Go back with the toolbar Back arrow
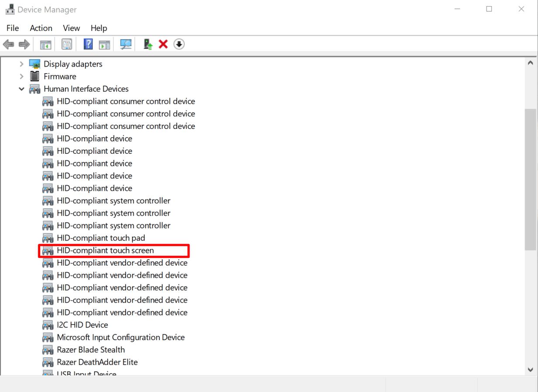 coord(8,44)
